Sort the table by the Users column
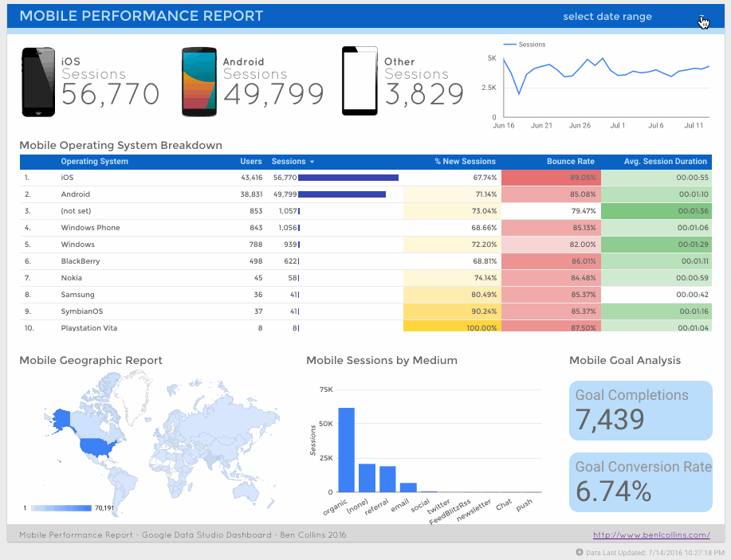The width and height of the screenshot is (731, 560). pyautogui.click(x=251, y=161)
